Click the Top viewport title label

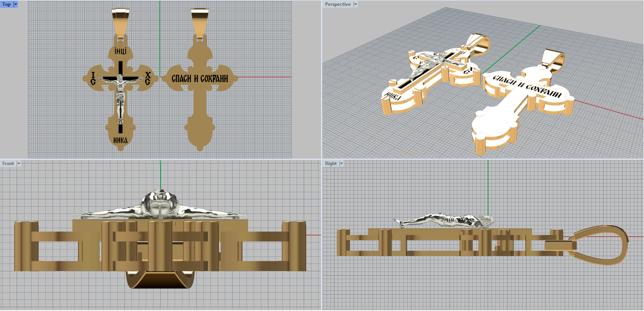point(6,4)
